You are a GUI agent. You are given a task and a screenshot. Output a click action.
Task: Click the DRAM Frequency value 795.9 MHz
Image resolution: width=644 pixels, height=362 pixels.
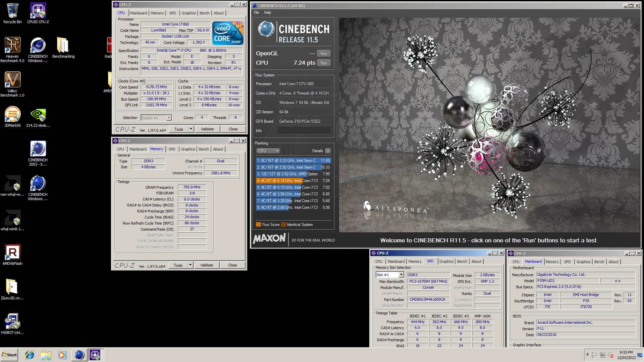coord(192,187)
